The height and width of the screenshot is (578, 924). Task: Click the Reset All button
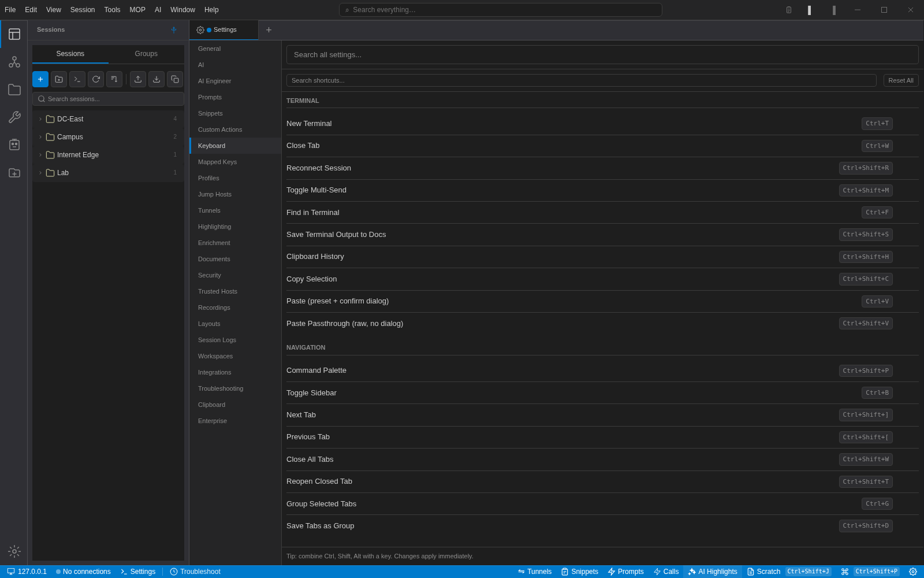pyautogui.click(x=901, y=80)
